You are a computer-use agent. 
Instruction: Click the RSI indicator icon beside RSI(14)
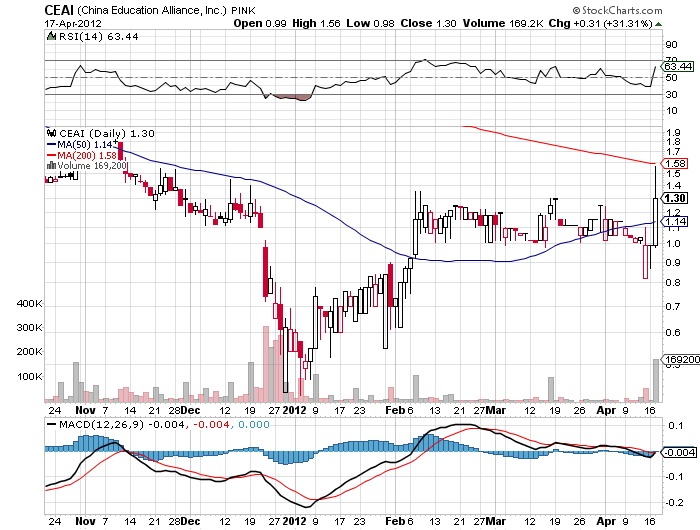coord(51,36)
